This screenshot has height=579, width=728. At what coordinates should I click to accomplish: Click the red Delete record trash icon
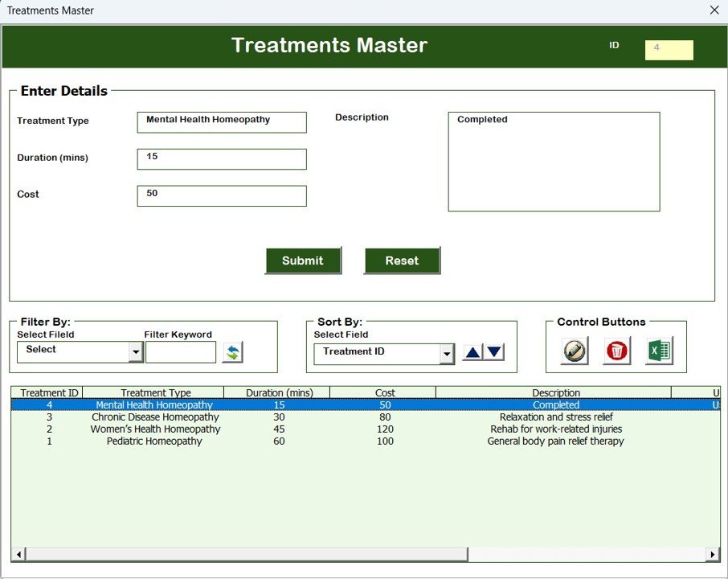pyautogui.click(x=616, y=351)
